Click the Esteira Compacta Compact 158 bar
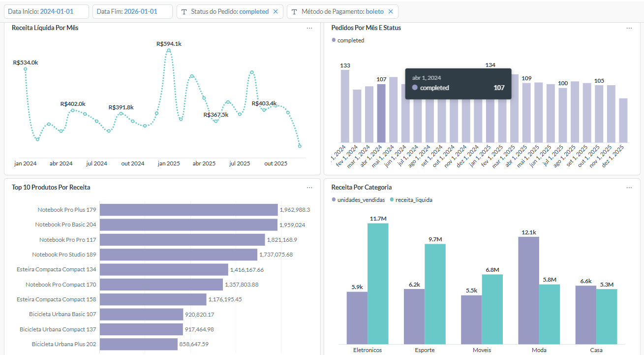The width and height of the screenshot is (644, 355). [x=153, y=299]
